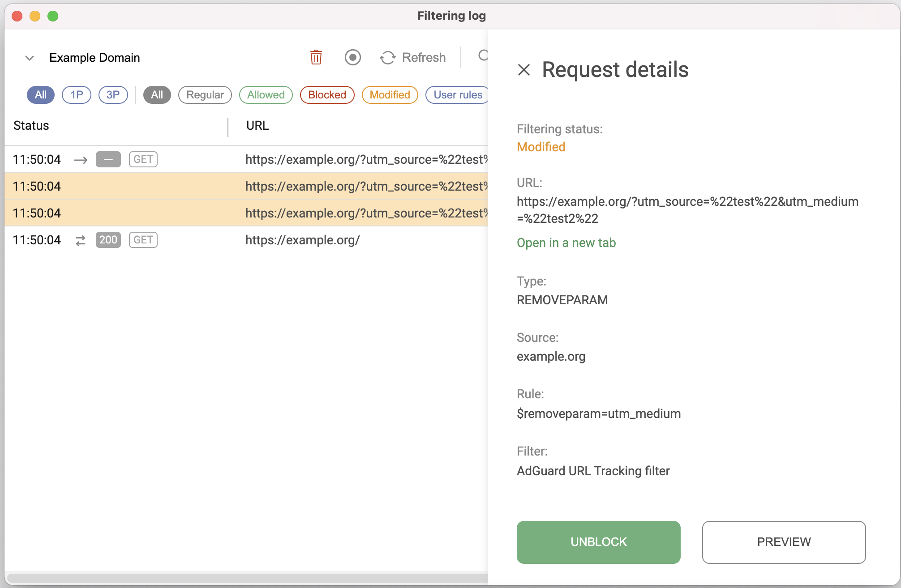Switch to the Regular requests filter

coord(205,94)
